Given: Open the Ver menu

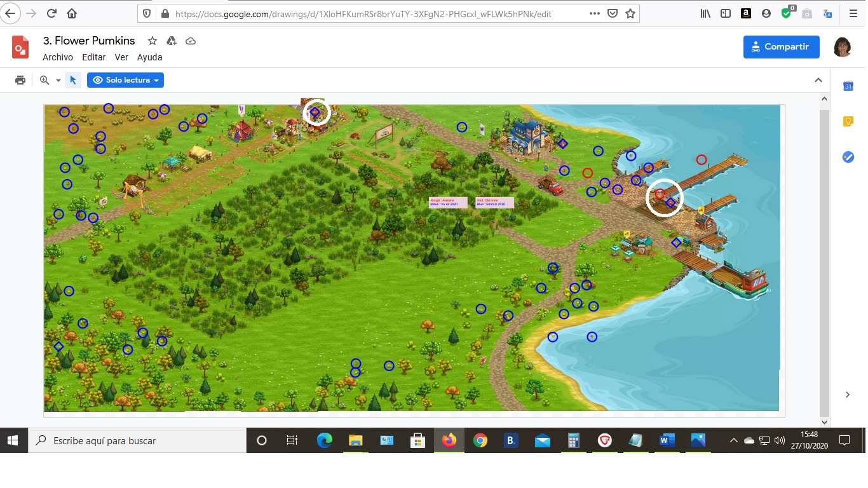Looking at the screenshot, I should (x=121, y=57).
